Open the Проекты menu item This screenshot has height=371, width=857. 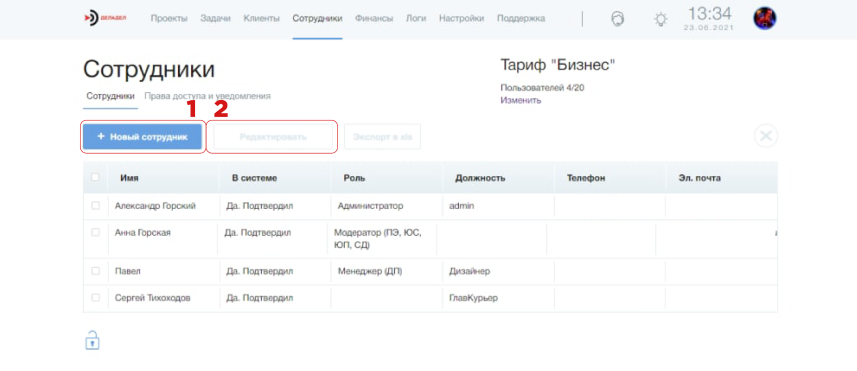(x=169, y=18)
